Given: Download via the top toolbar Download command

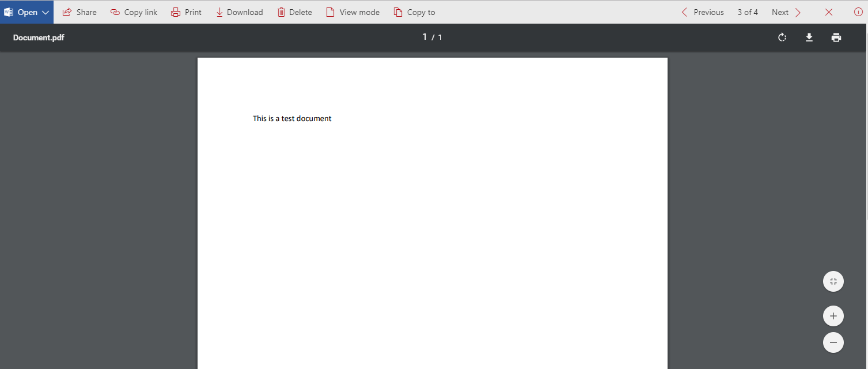Looking at the screenshot, I should click(x=239, y=12).
